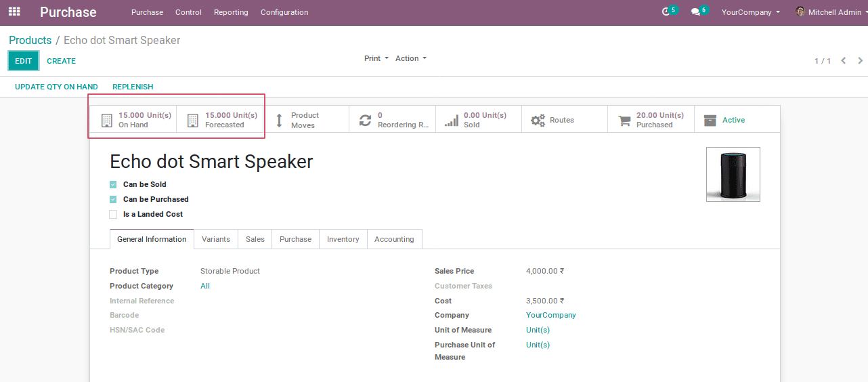Click the Forecasted building icon
This screenshot has height=382, width=868.
(x=193, y=121)
